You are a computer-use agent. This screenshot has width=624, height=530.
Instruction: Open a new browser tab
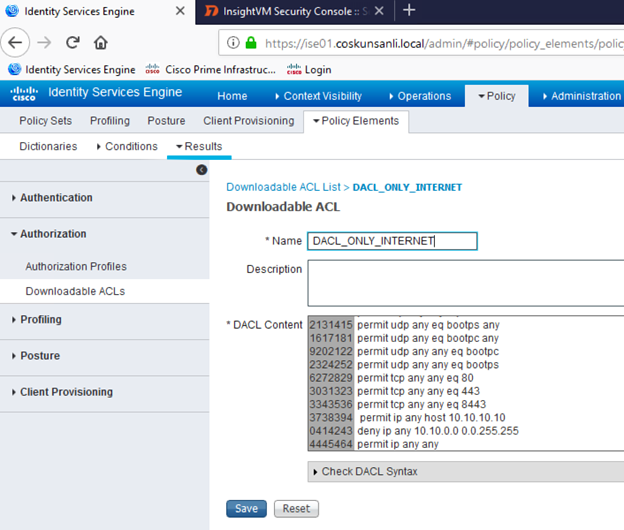[x=409, y=10]
